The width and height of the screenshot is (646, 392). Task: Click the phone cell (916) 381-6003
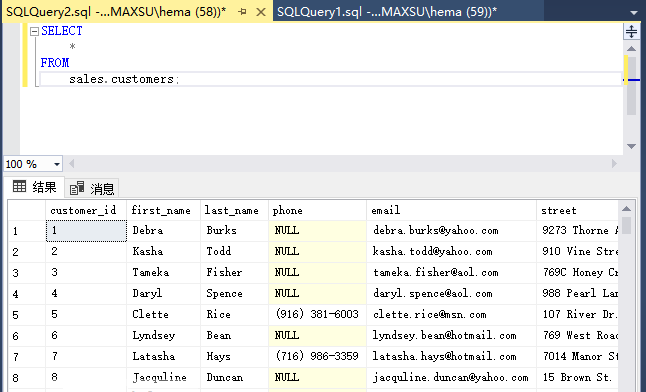point(318,315)
